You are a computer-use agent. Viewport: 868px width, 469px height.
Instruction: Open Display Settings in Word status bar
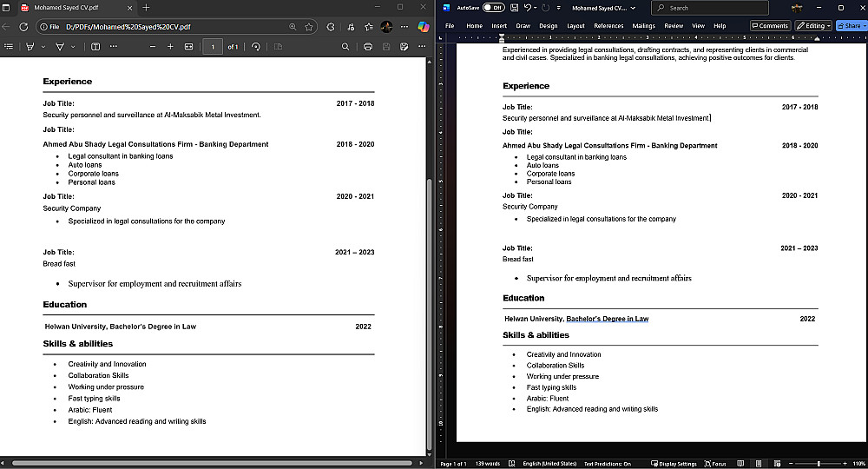[x=674, y=464]
